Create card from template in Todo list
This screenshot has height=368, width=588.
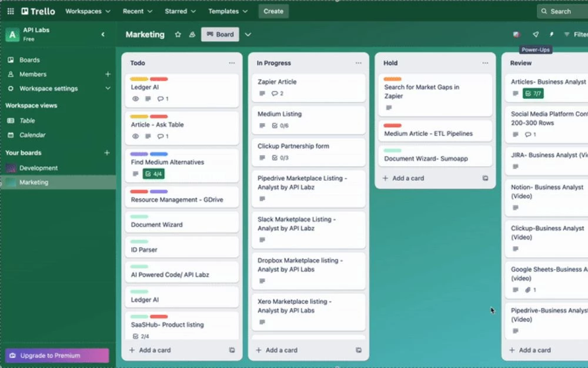[x=232, y=350]
